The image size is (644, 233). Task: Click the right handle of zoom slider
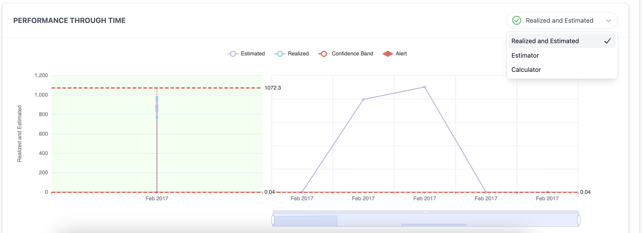point(579,220)
